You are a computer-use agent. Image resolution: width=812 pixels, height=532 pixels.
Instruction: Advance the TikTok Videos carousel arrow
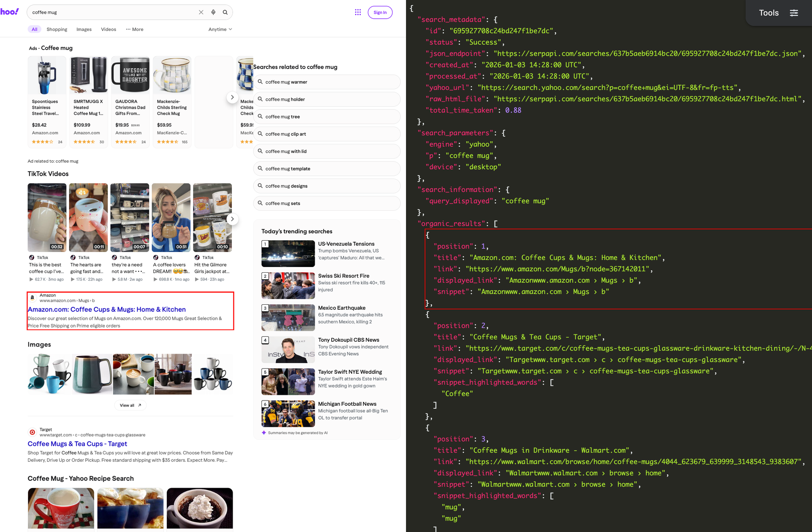pos(232,219)
